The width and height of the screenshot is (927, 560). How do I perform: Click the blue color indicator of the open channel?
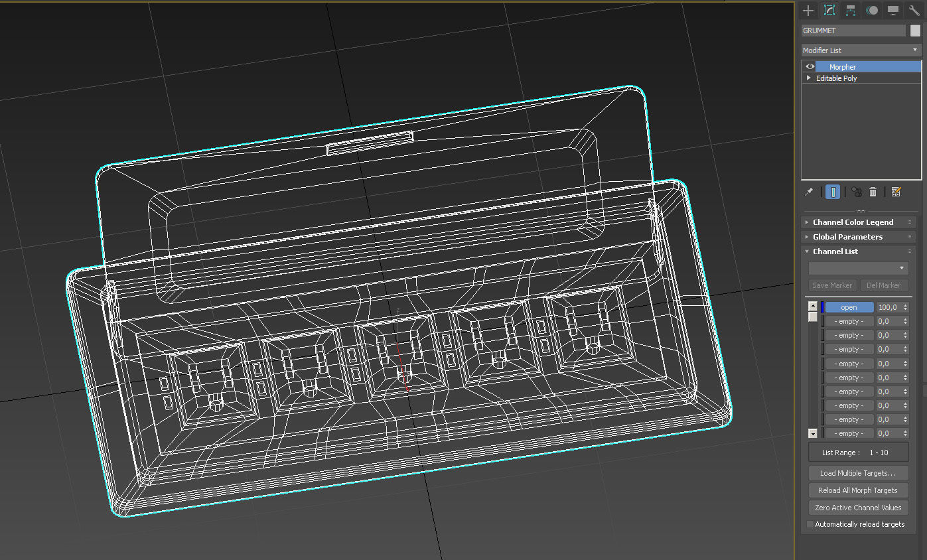point(822,307)
